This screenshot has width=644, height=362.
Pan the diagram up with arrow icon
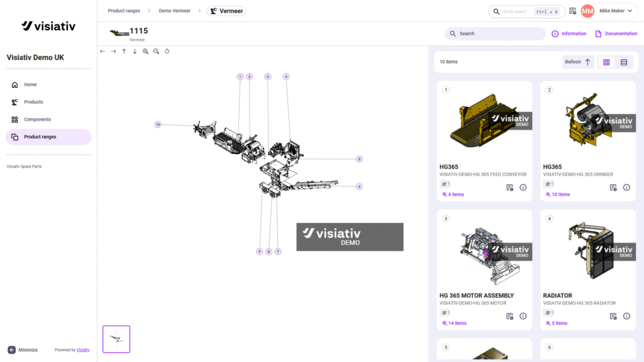(x=124, y=52)
